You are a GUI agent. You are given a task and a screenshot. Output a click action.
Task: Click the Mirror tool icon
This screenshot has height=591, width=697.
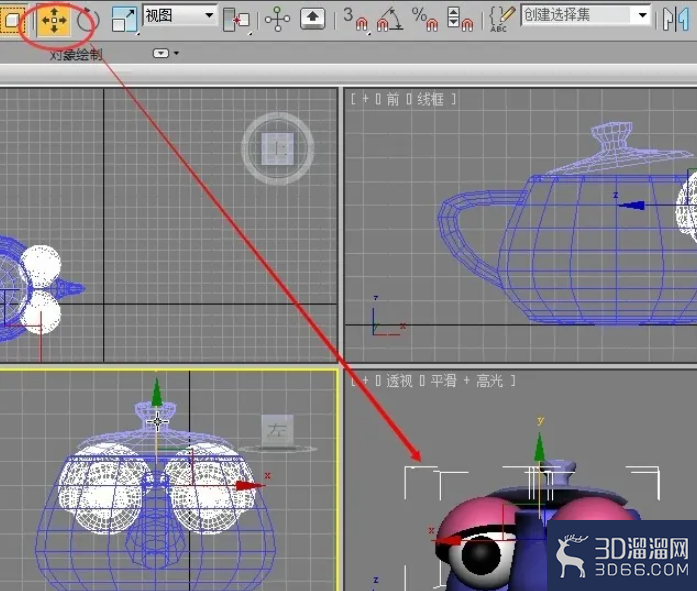[676, 19]
